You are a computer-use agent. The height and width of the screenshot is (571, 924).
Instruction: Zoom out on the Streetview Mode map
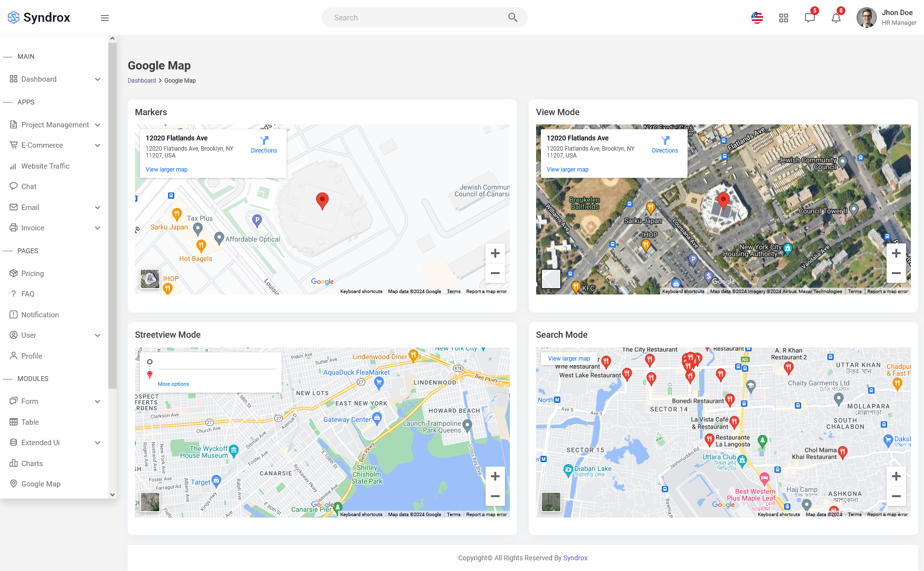click(495, 496)
